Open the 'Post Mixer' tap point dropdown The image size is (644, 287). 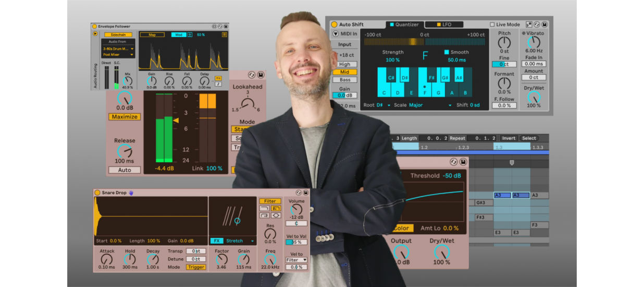click(x=118, y=54)
